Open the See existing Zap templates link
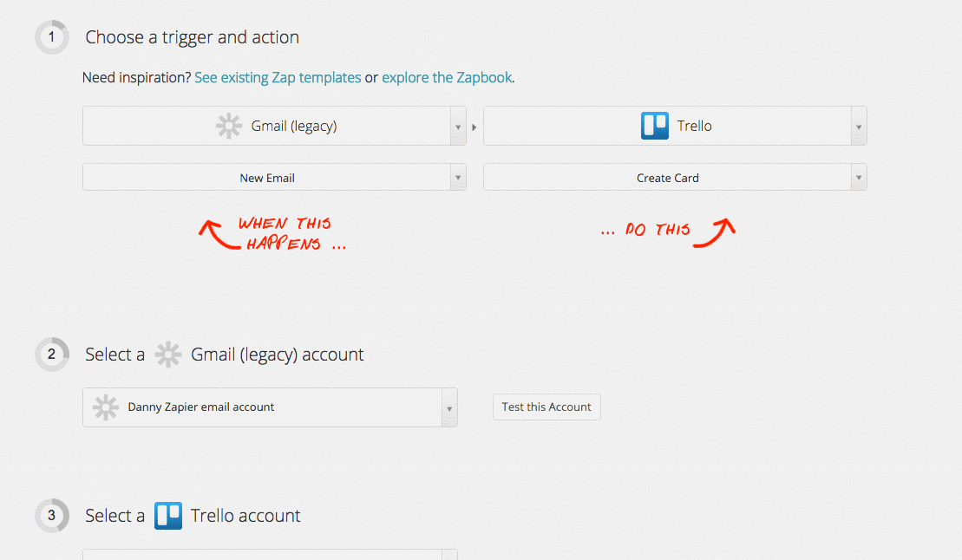Image resolution: width=962 pixels, height=560 pixels. coord(278,77)
